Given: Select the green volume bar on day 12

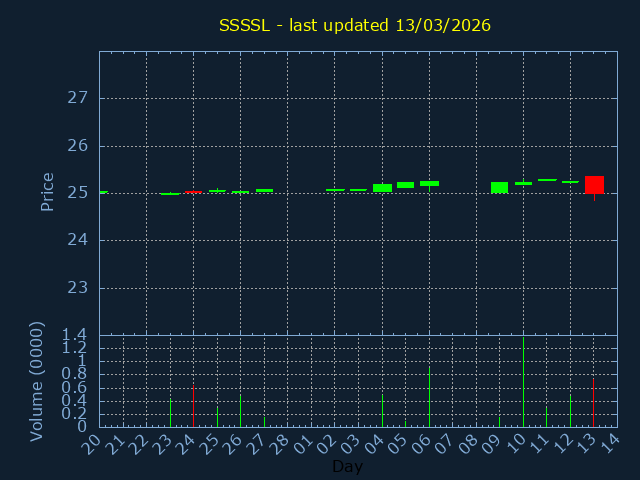Looking at the screenshot, I should click(570, 411).
